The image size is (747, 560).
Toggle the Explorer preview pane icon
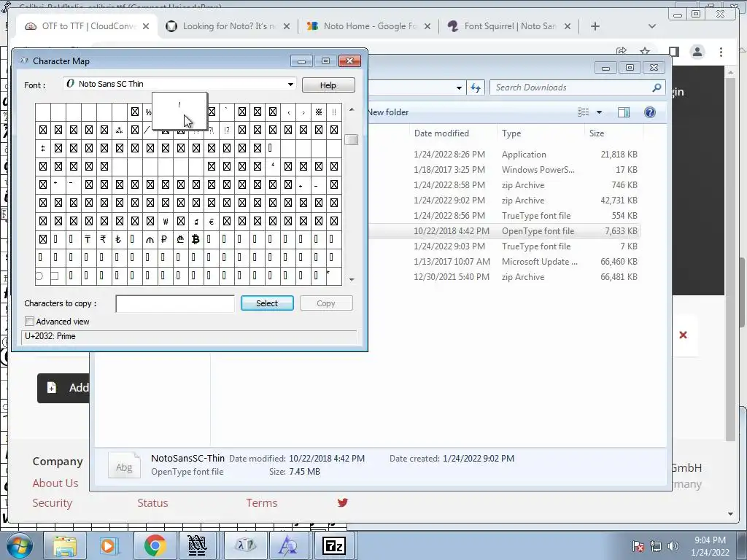623,112
